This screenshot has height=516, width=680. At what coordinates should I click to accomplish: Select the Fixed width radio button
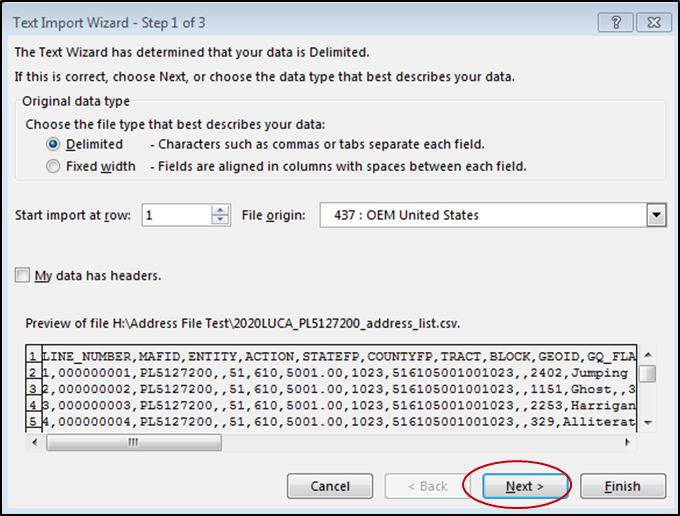point(53,167)
